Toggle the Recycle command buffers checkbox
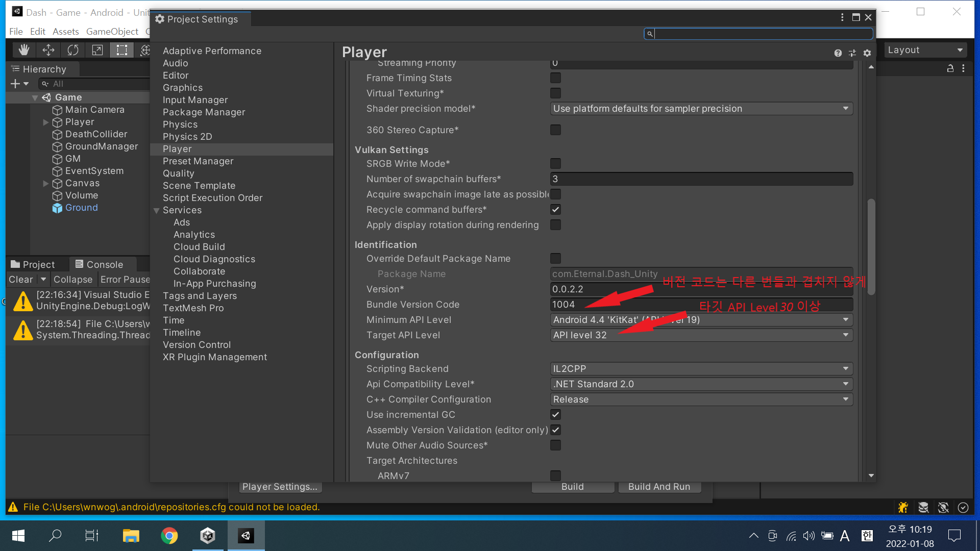980x551 pixels. pyautogui.click(x=555, y=209)
